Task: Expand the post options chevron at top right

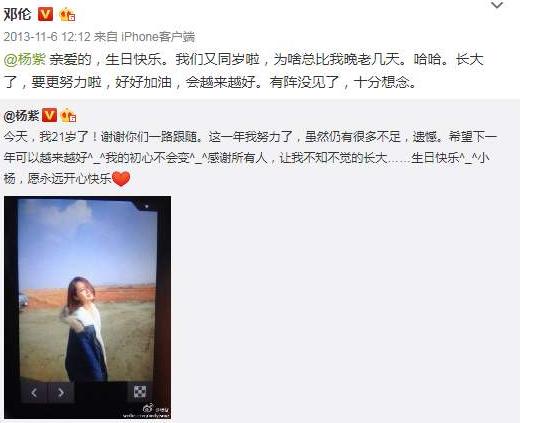Action: pyautogui.click(x=497, y=5)
